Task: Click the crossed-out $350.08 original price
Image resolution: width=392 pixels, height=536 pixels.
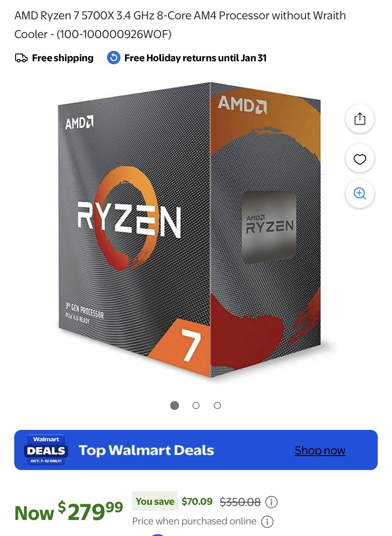Action: click(240, 502)
